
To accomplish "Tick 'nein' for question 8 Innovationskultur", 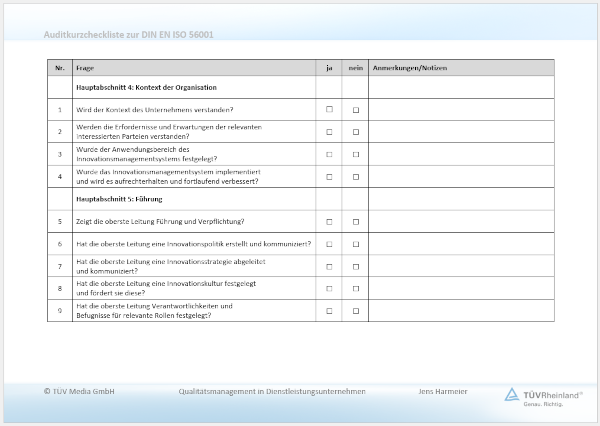I will [355, 289].
